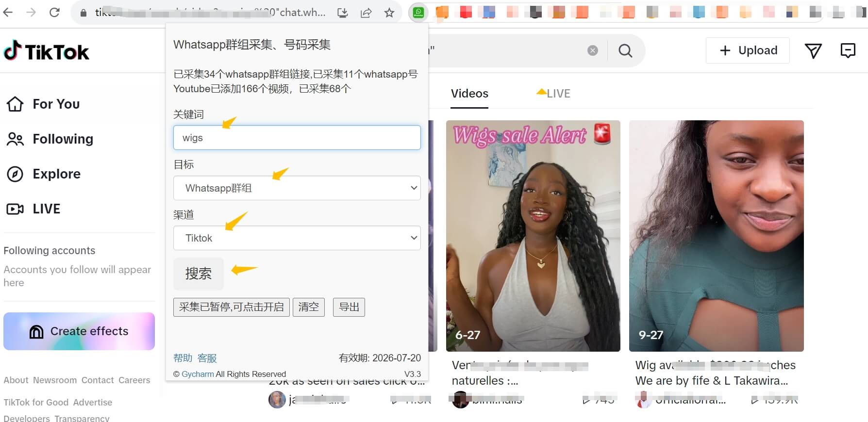Open Explore in the sidebar
The width and height of the screenshot is (868, 422).
56,174
